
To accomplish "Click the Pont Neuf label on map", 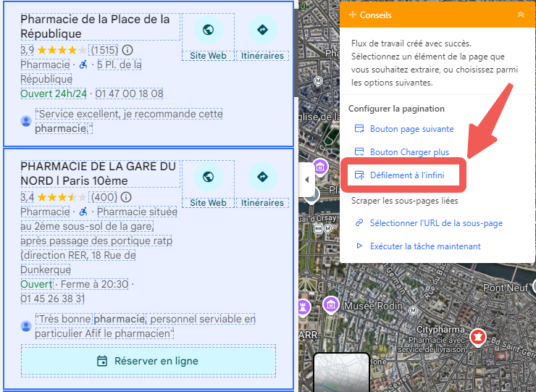I will [x=506, y=288].
